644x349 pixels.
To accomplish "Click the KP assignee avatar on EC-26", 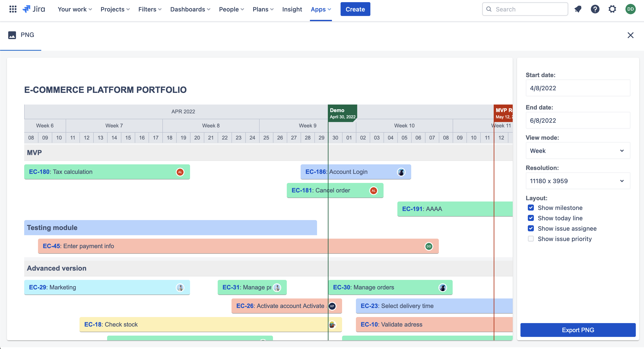I will (332, 306).
